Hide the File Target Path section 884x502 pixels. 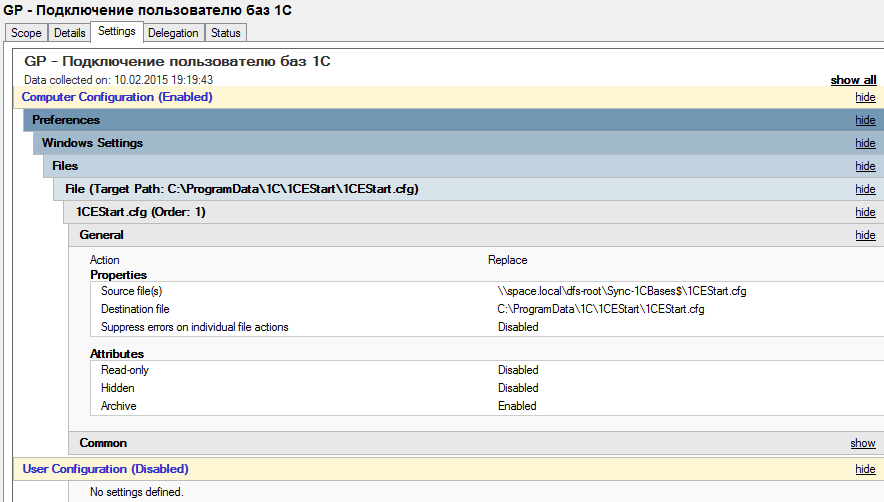(865, 189)
